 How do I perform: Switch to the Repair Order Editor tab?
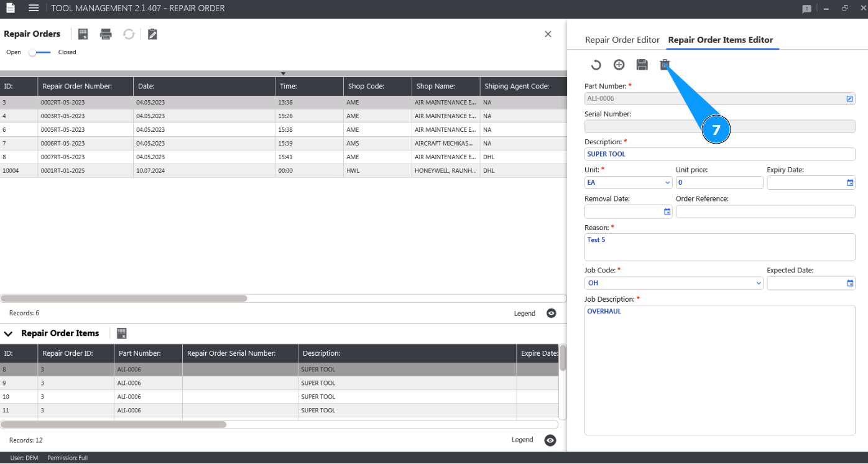622,40
